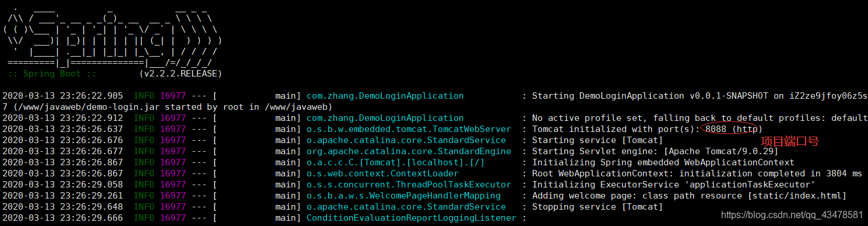
Task: Click the ConditionEvaluationReportLoggingListener logger name
Action: click(412, 218)
